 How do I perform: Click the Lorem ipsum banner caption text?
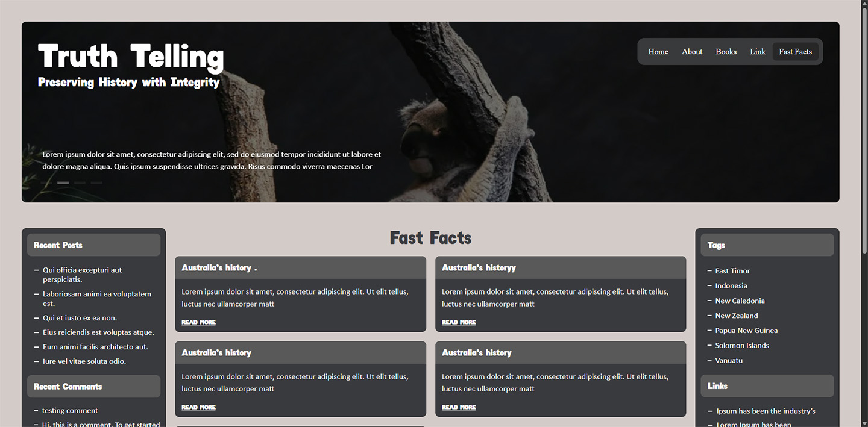(x=212, y=160)
